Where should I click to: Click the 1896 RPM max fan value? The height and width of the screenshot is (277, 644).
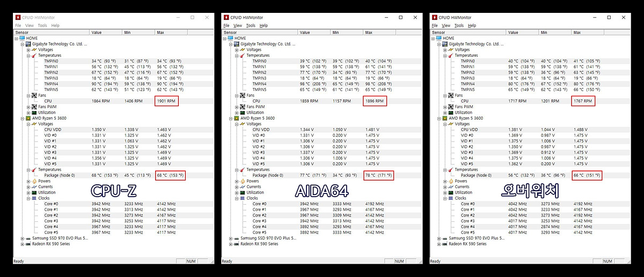pos(375,101)
